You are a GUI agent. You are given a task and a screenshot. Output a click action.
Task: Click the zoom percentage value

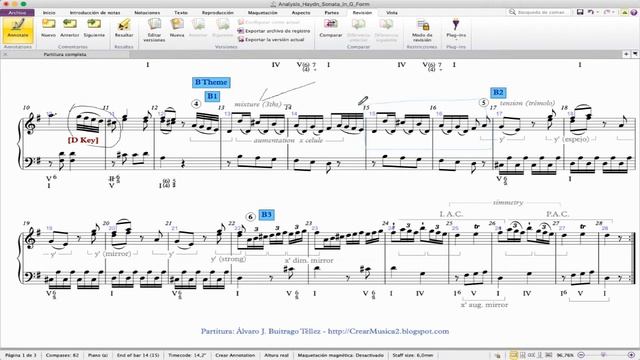point(565,355)
